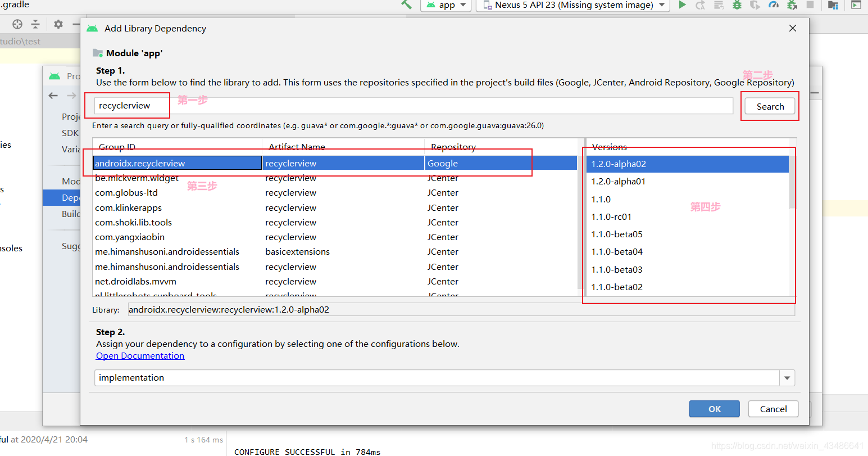Select the com.klinkerapps row
Screen dimensions: 868x456
[335, 208]
